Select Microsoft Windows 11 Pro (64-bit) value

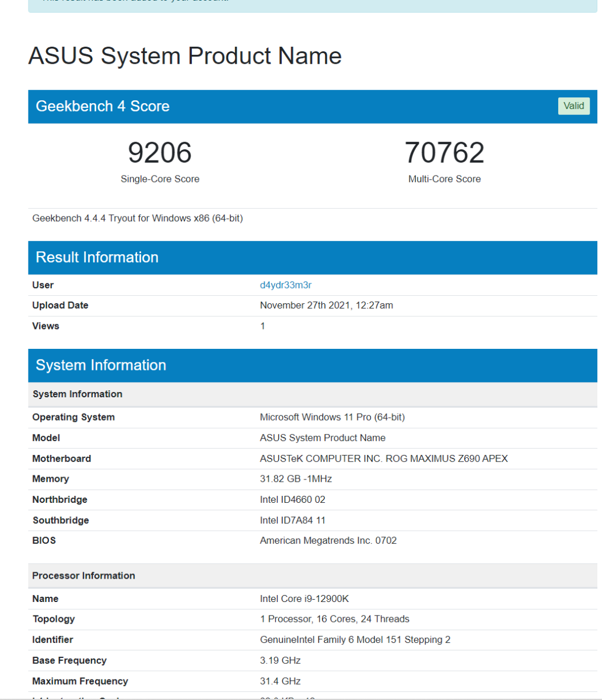(x=332, y=417)
